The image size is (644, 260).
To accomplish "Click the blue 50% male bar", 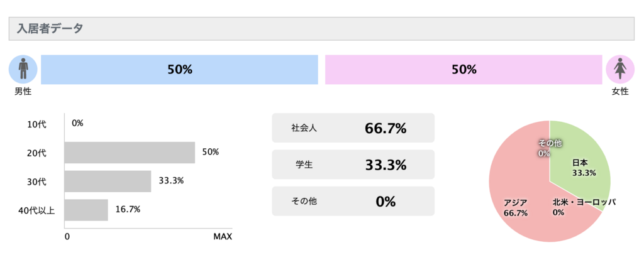I will click(179, 70).
